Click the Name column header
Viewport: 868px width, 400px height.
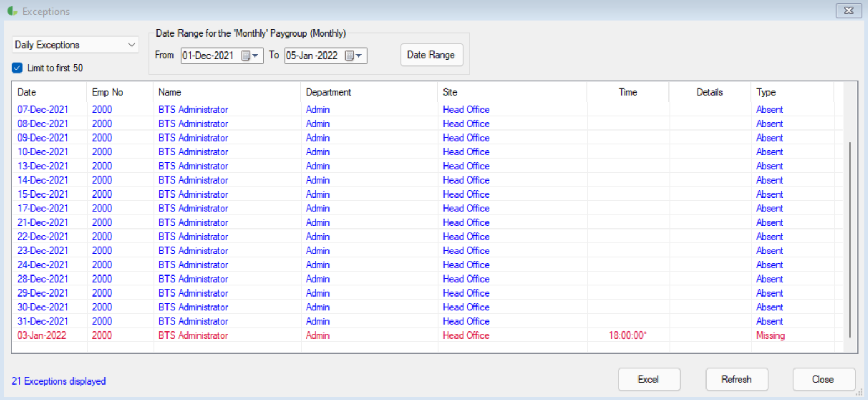point(170,92)
